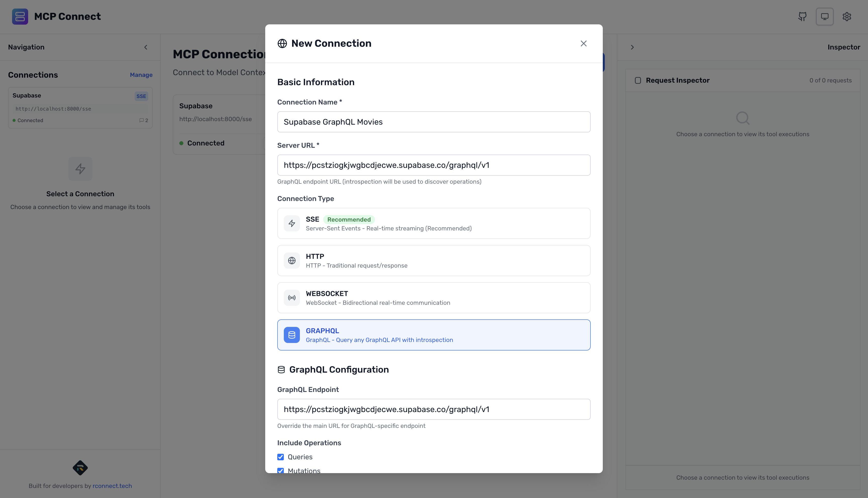Select the Supabase connection in the sidebar

[x=80, y=107]
